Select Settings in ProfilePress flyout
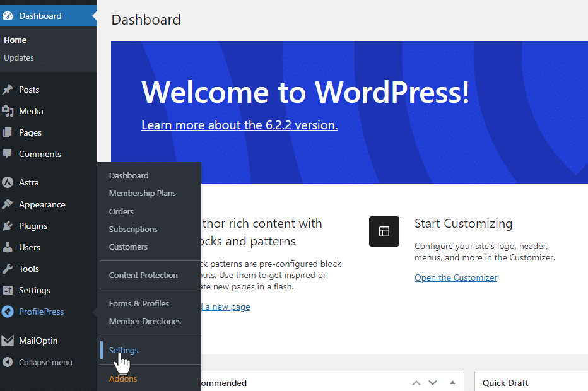 (x=124, y=350)
